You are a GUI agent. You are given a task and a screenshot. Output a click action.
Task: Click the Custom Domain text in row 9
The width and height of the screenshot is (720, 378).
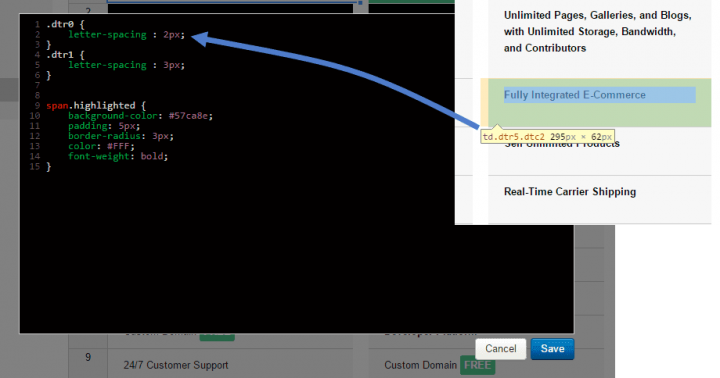tap(420, 365)
